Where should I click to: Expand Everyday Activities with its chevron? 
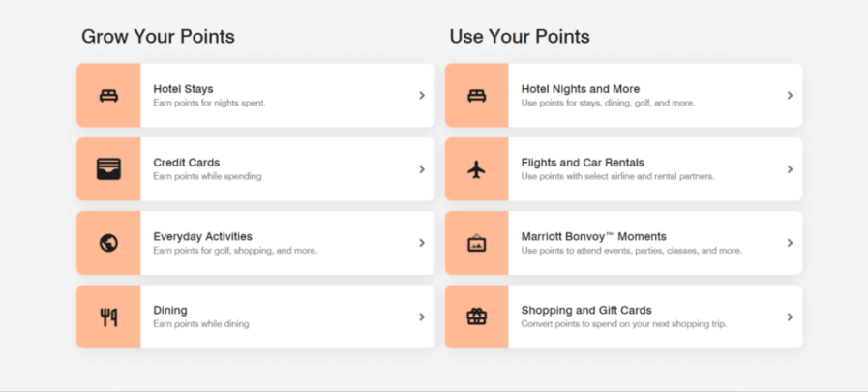pos(422,243)
